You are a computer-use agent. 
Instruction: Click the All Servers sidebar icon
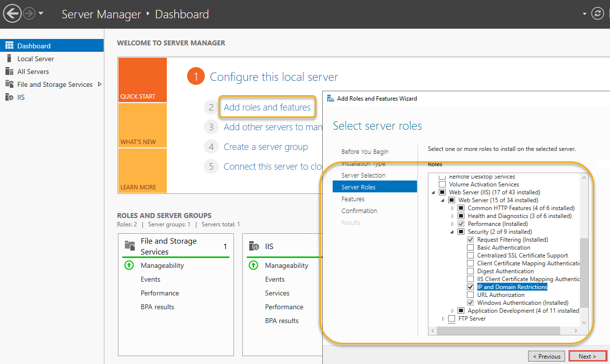(9, 72)
